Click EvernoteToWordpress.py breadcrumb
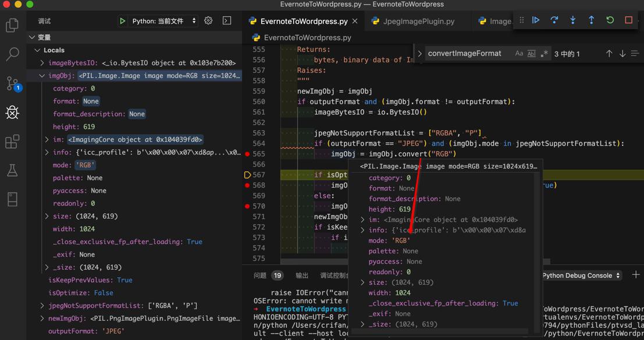The image size is (644, 340). tap(307, 38)
